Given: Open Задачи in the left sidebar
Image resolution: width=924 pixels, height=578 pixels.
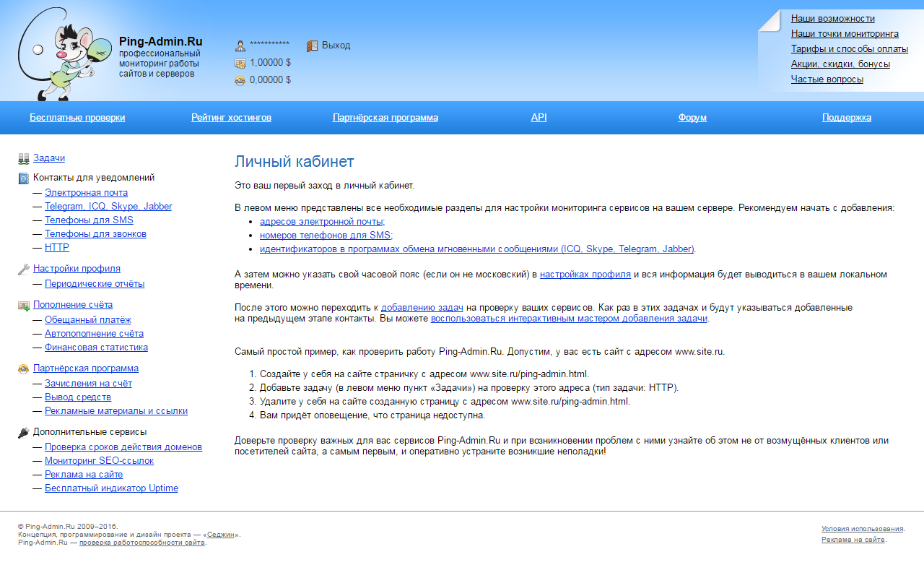Looking at the screenshot, I should [x=49, y=158].
